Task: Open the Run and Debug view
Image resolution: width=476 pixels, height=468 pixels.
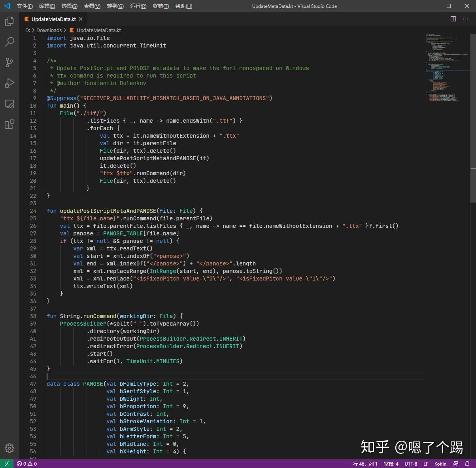Action: 9,83
